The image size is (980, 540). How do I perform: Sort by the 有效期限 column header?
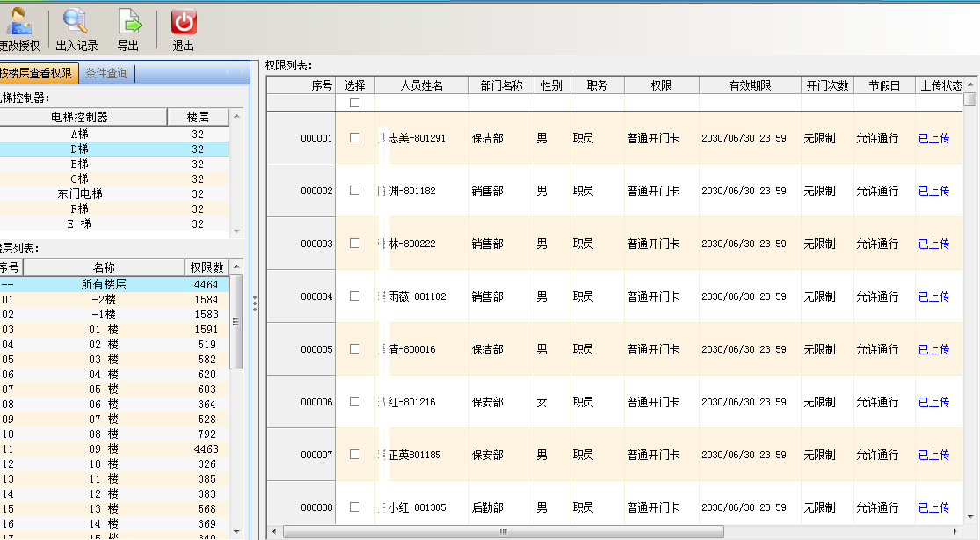coord(750,85)
